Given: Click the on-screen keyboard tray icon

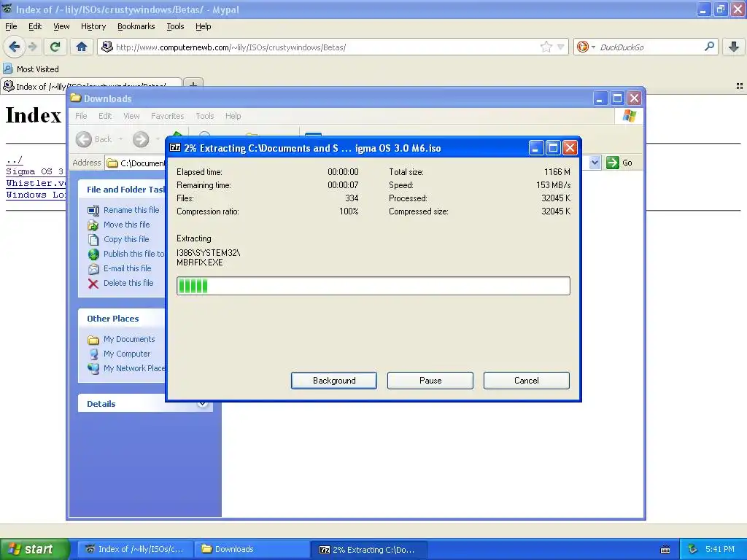Looking at the screenshot, I should 665,550.
